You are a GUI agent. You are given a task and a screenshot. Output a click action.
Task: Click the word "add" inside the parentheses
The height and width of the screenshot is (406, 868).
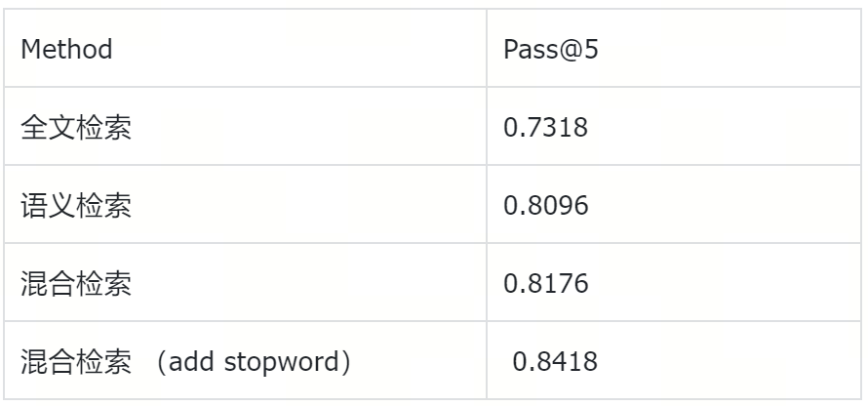[191, 361]
